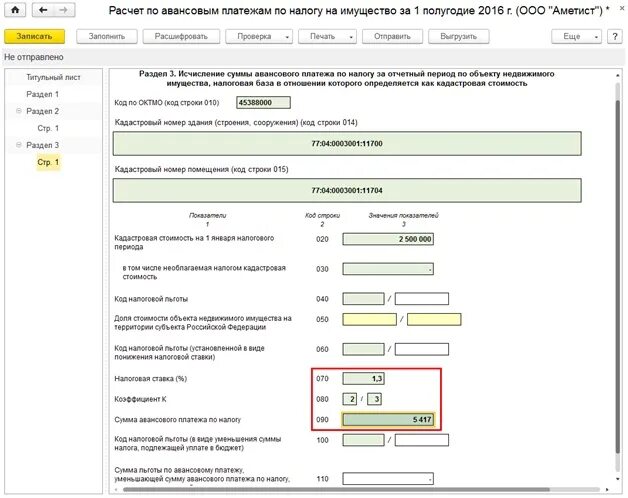Edit cadastral building number 77:04:0003001:11700
Viewport: 628px width, 498px height.
[x=347, y=143]
